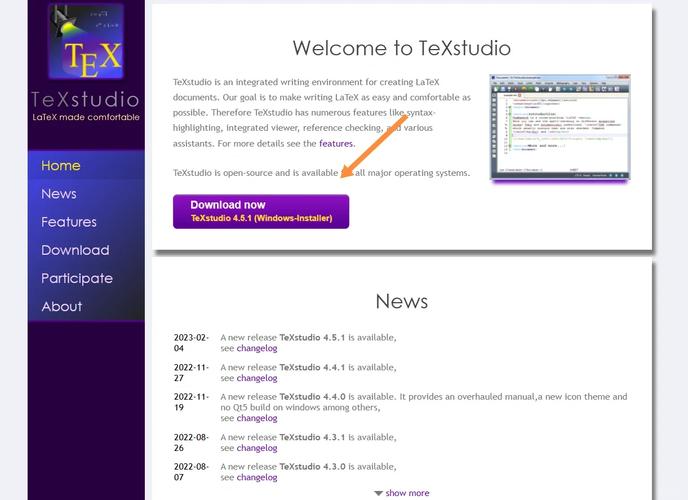The height and width of the screenshot is (500, 688).
Task: Click the date 2022-08-07 entry
Action: coord(191,471)
